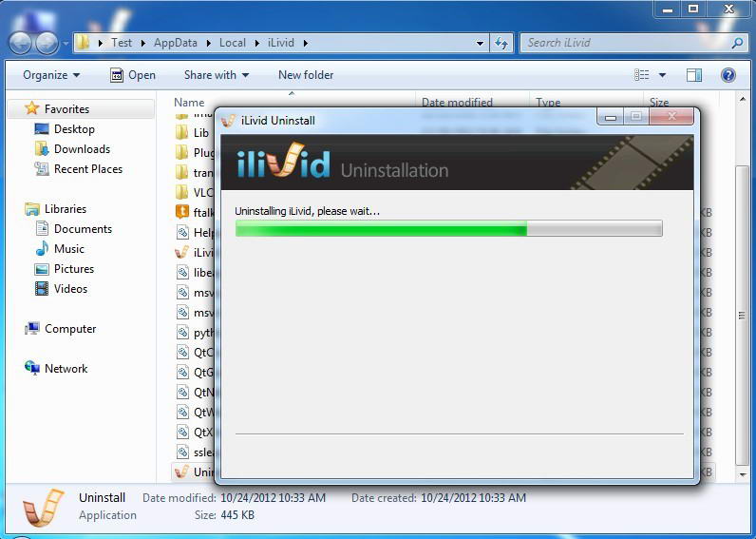The width and height of the screenshot is (756, 539).
Task: Open the Music library
Action: (69, 249)
